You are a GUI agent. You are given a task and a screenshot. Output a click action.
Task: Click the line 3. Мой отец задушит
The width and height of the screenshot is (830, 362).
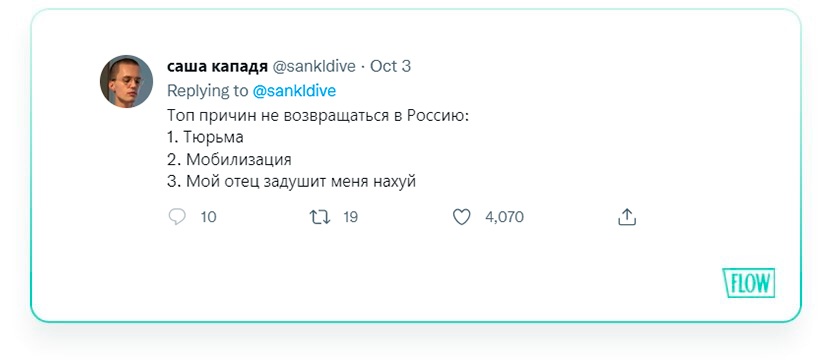click(x=292, y=182)
